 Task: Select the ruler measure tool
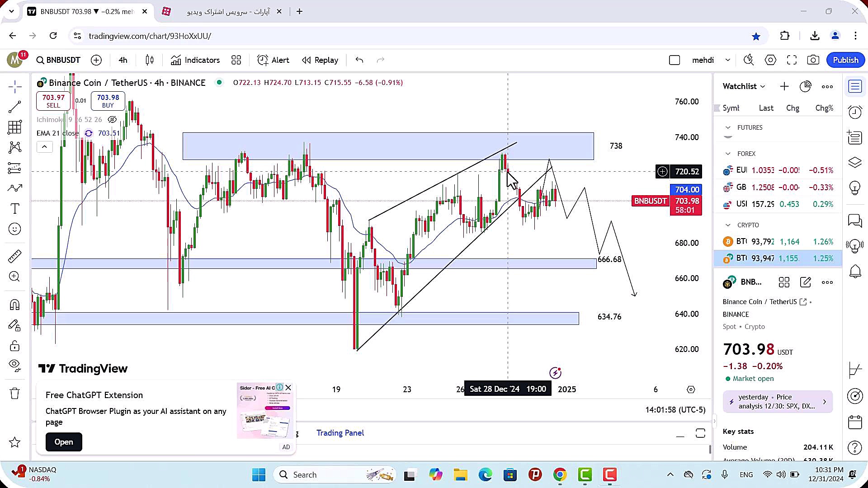pos(14,256)
